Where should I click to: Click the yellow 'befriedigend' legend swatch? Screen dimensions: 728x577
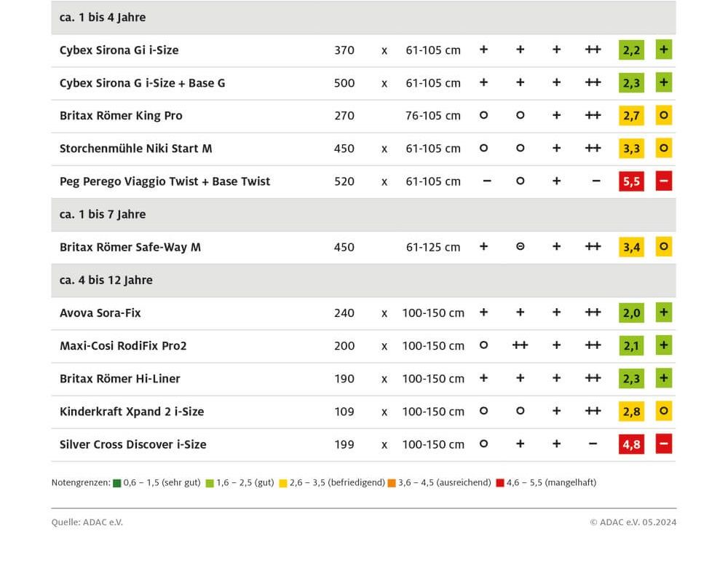pyautogui.click(x=282, y=483)
